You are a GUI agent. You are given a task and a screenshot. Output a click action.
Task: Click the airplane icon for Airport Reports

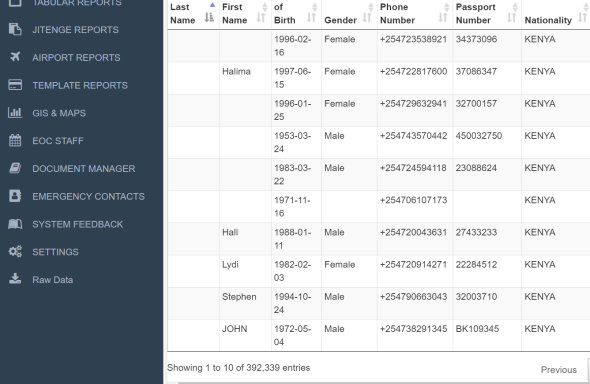click(x=15, y=57)
